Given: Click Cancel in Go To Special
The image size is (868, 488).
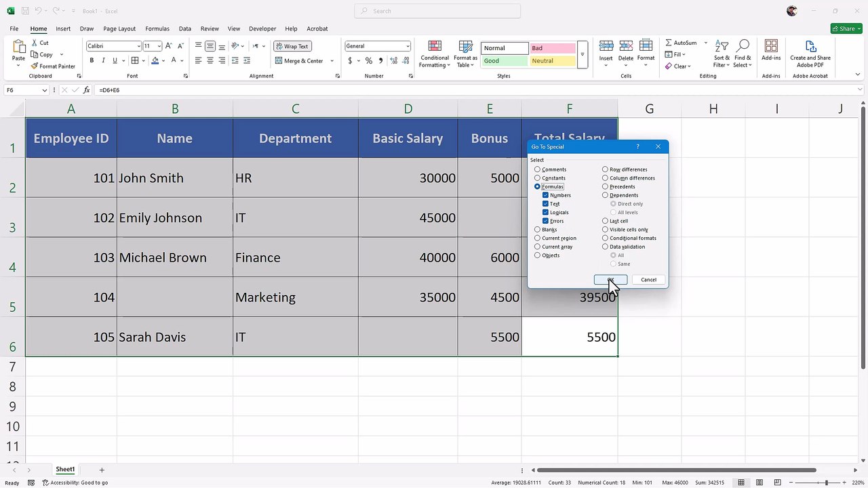Looking at the screenshot, I should click(x=648, y=280).
